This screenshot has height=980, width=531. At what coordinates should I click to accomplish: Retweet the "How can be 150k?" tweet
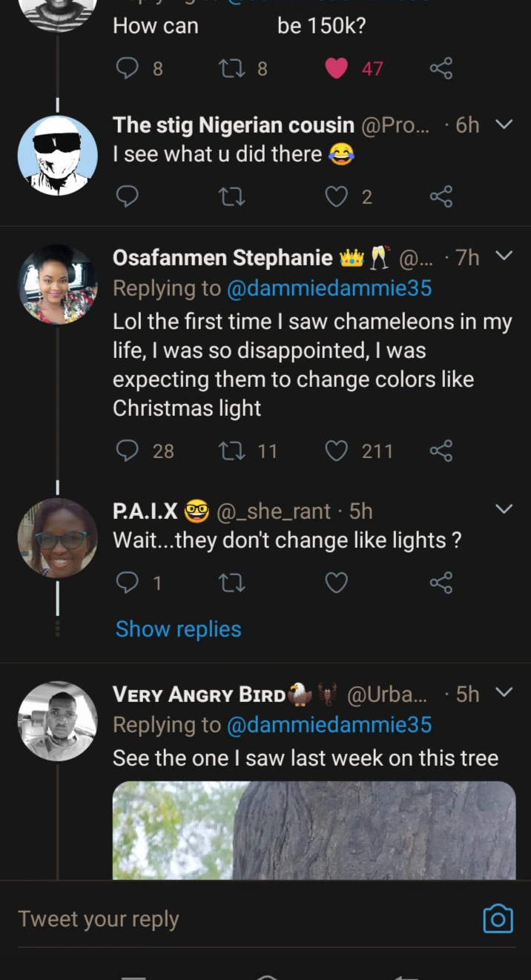(x=232, y=69)
